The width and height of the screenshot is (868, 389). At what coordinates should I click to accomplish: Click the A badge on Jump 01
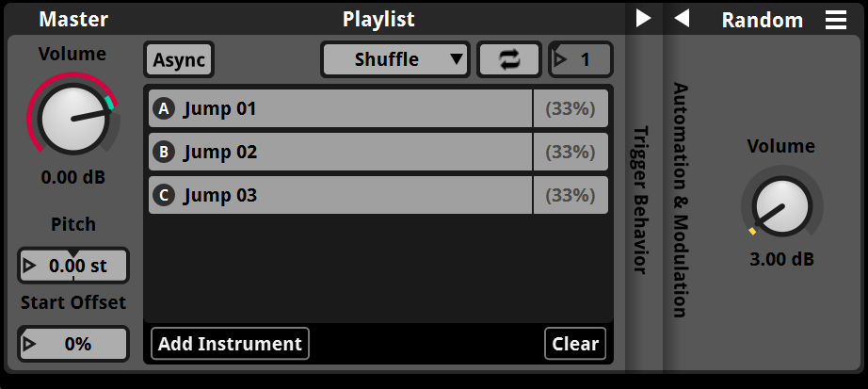pos(164,108)
